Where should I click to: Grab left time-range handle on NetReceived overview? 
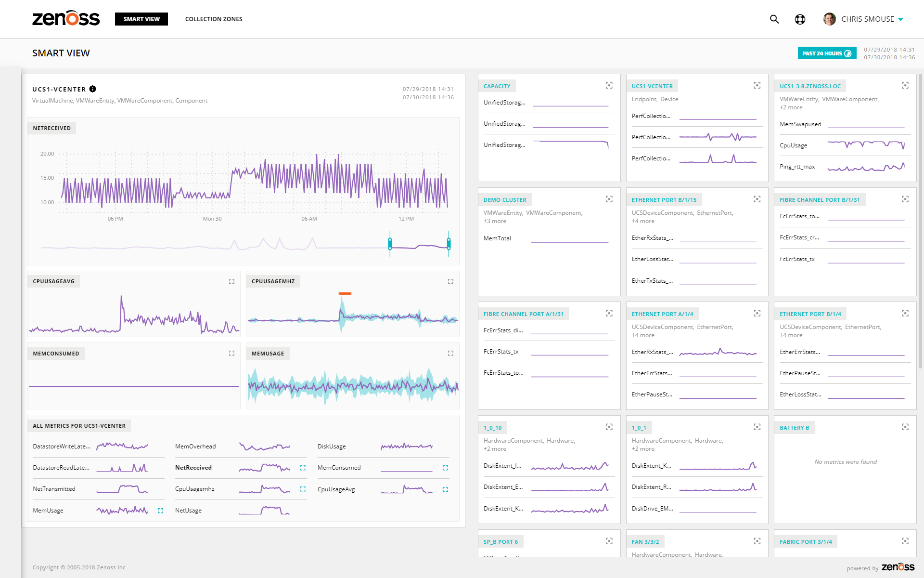(x=390, y=244)
